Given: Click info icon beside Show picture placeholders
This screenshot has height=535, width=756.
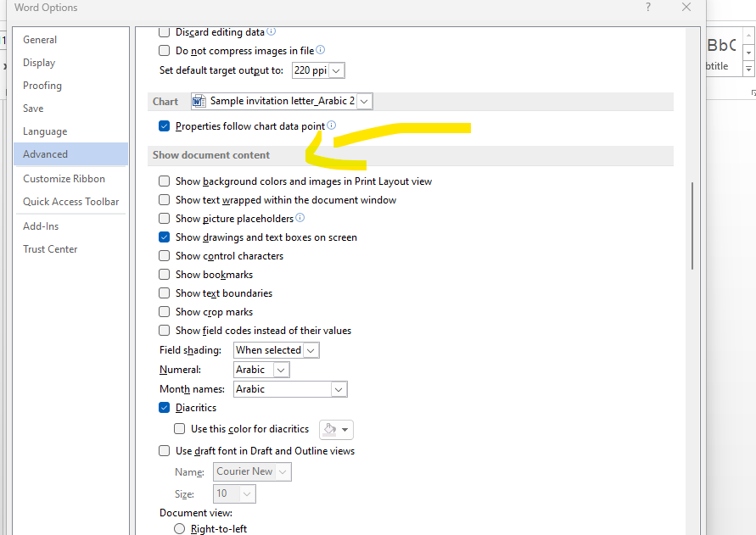Looking at the screenshot, I should point(300,217).
